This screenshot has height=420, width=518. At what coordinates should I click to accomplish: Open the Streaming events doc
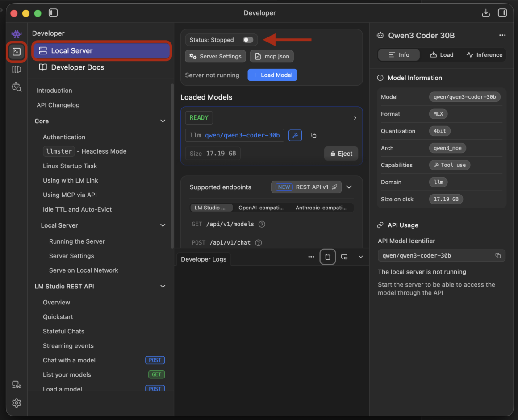68,346
